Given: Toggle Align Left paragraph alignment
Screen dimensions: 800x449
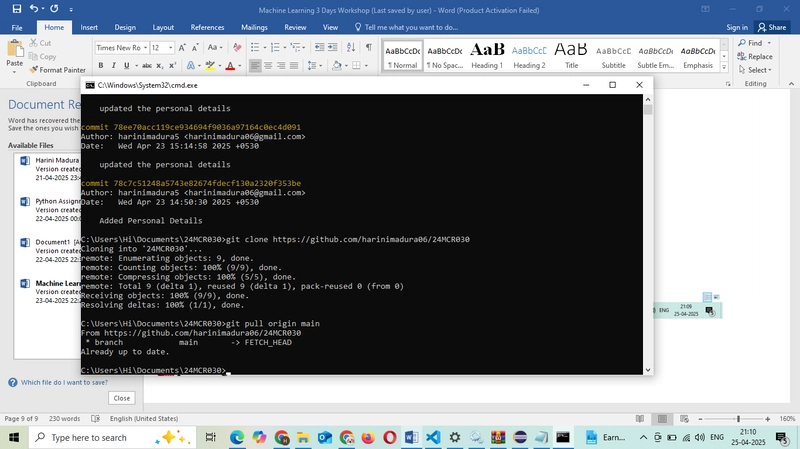Looking at the screenshot, I should coord(255,65).
